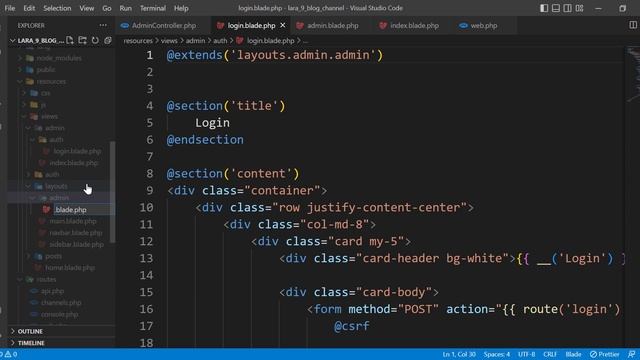Click the admin breadcrumb segment
This screenshot has height=360, width=640.
tap(196, 41)
